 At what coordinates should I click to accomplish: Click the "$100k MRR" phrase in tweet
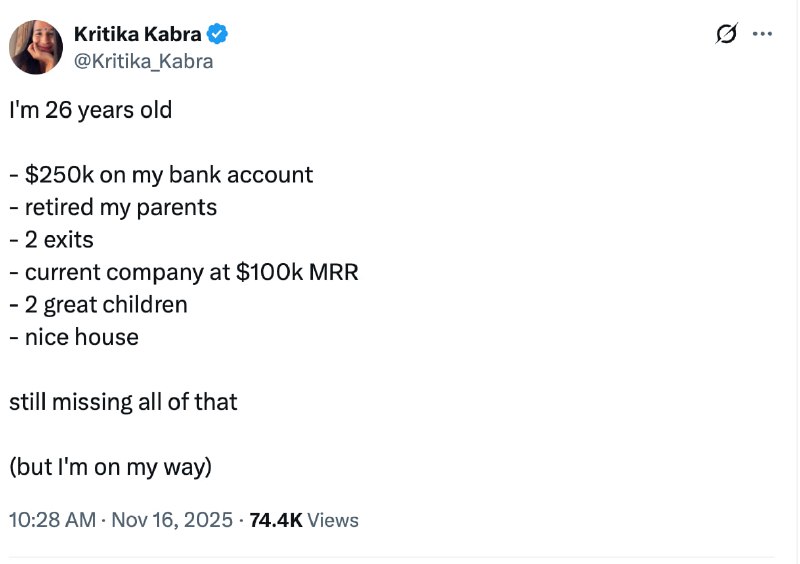point(297,273)
